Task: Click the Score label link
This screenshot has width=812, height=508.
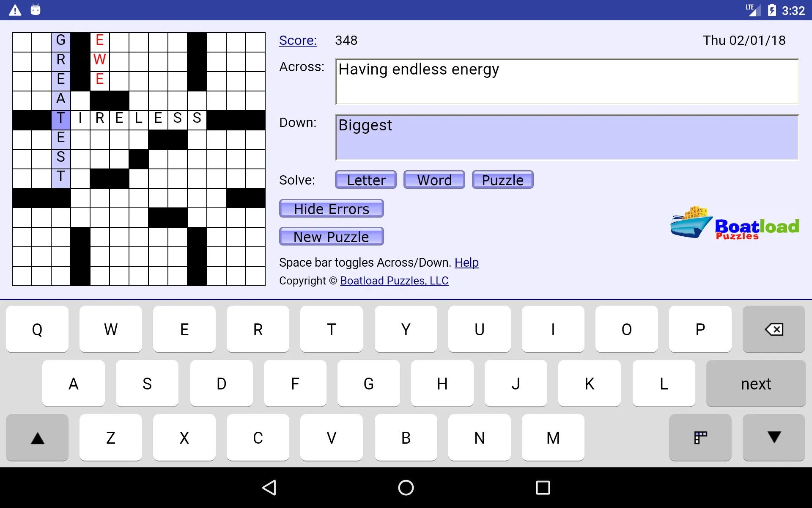Action: [x=298, y=40]
